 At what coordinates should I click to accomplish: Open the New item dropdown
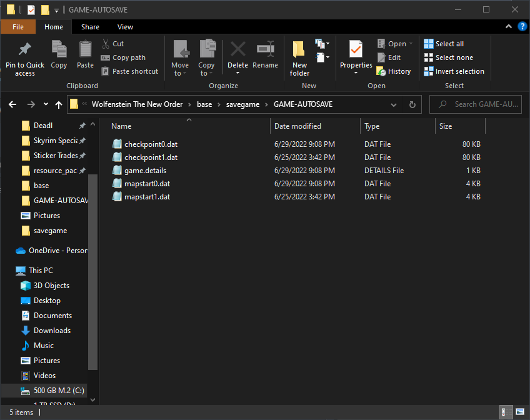click(322, 44)
